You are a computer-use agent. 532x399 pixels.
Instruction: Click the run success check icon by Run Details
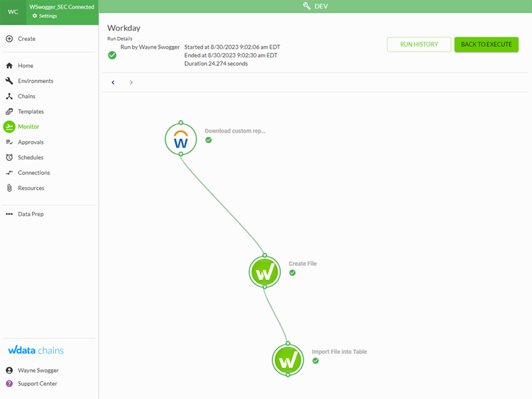click(112, 55)
